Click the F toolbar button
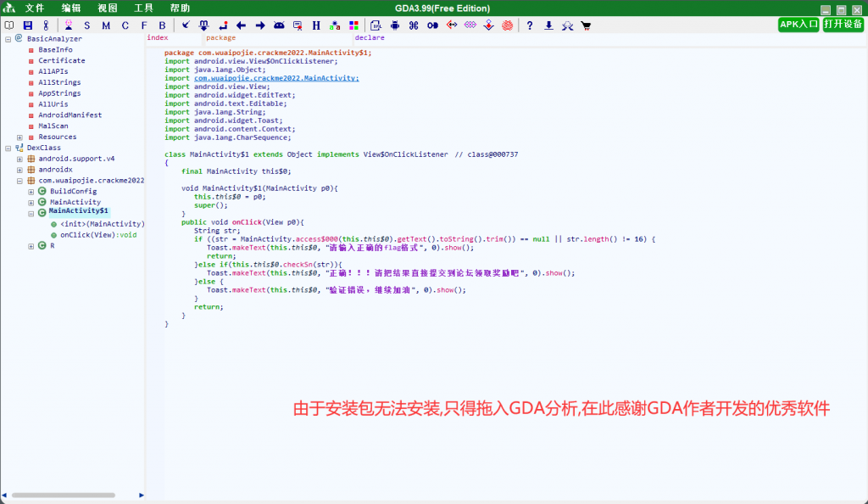 [144, 25]
